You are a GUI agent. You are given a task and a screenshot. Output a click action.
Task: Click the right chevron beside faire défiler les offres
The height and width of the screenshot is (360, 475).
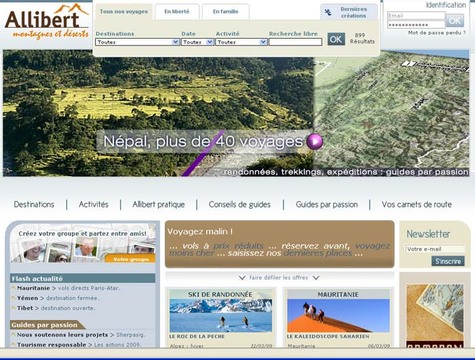coord(316,278)
